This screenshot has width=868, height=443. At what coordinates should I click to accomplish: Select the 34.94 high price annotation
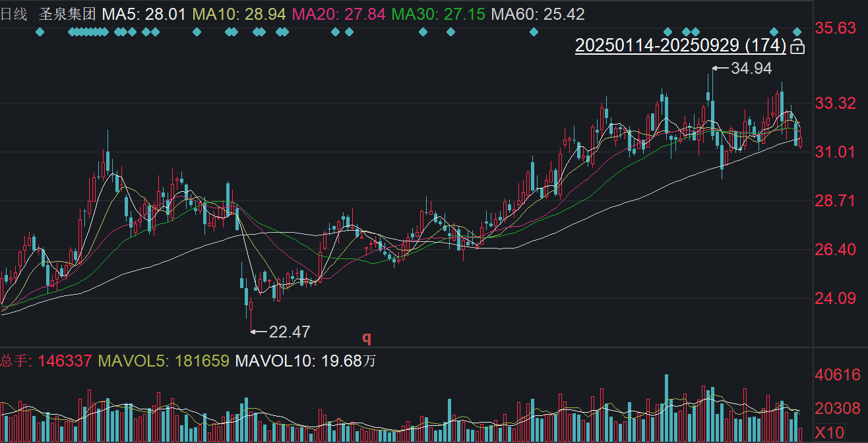point(751,68)
